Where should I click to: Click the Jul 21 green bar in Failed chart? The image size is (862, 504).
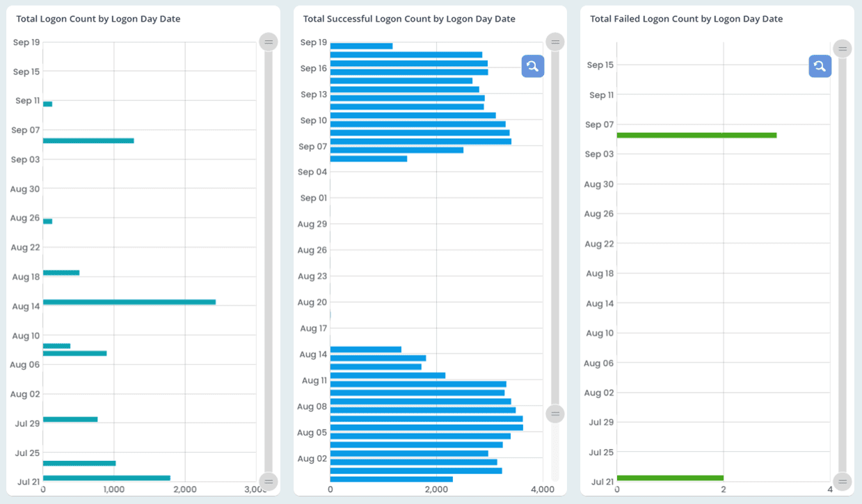coord(669,478)
